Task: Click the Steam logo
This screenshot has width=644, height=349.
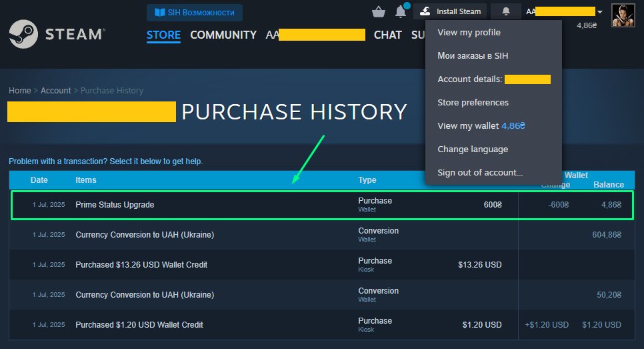Action: point(57,34)
